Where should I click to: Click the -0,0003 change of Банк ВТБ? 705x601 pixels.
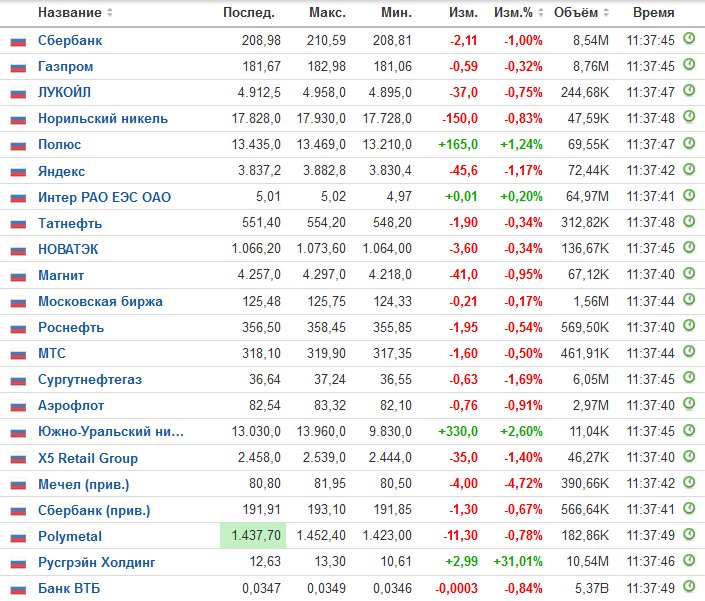(456, 588)
